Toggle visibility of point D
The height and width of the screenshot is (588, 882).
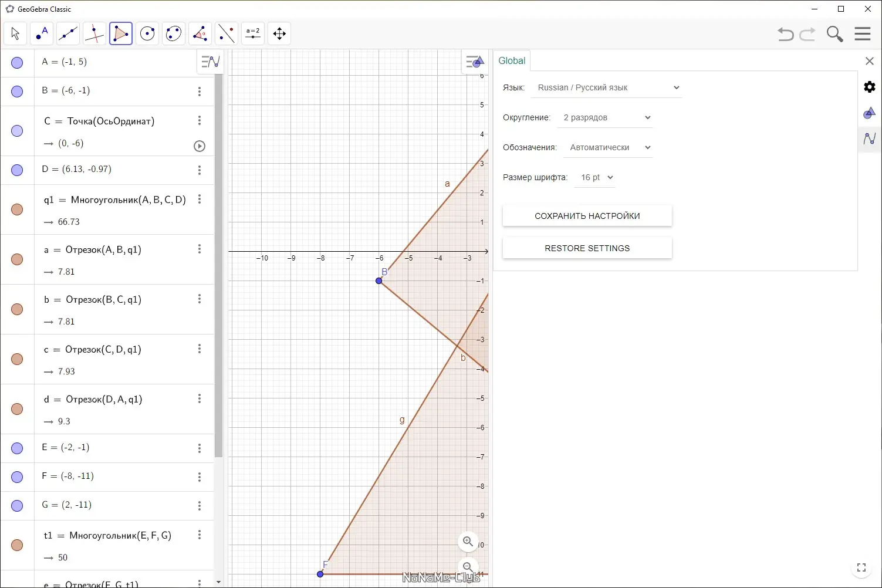(17, 170)
